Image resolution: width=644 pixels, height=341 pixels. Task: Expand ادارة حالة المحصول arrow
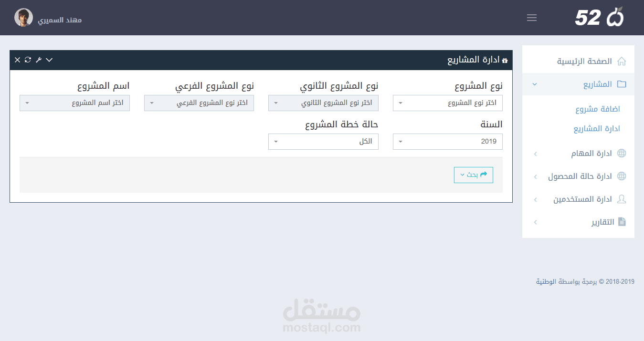(535, 176)
